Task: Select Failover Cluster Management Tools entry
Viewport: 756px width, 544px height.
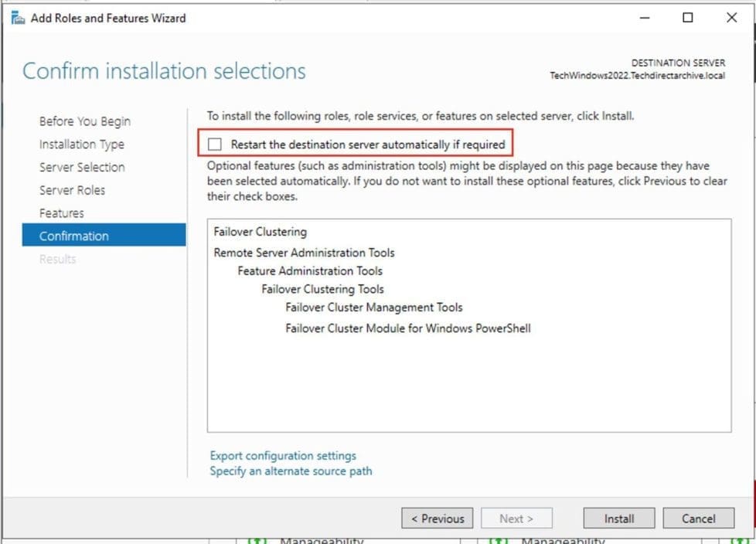Action: [x=373, y=308]
